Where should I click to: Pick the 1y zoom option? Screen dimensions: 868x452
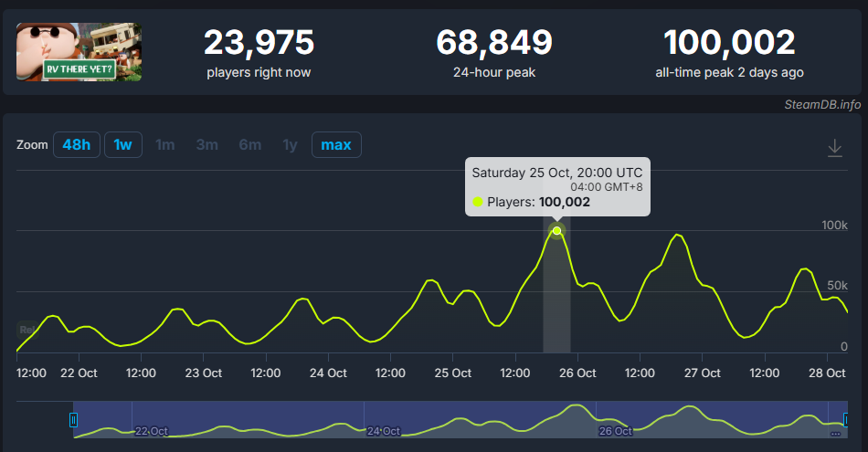(290, 145)
